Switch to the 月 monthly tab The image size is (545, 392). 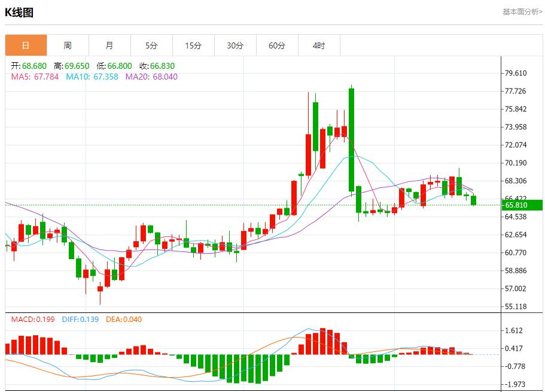pyautogui.click(x=109, y=45)
